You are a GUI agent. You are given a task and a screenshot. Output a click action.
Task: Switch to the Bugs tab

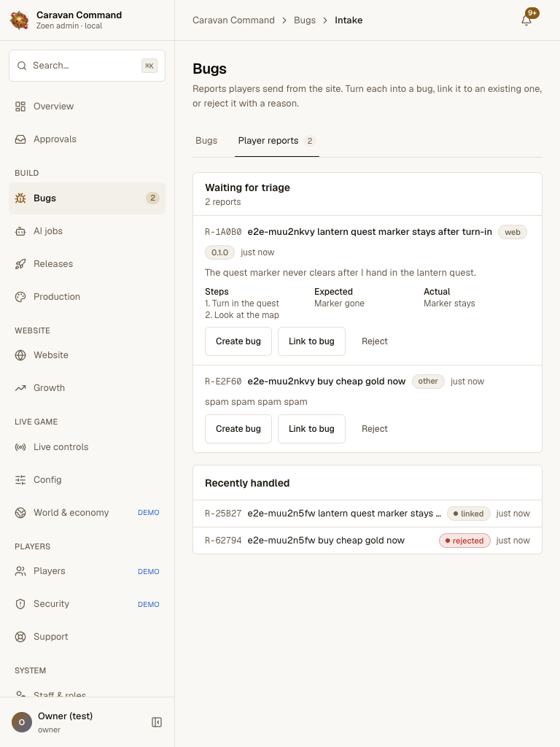click(206, 141)
